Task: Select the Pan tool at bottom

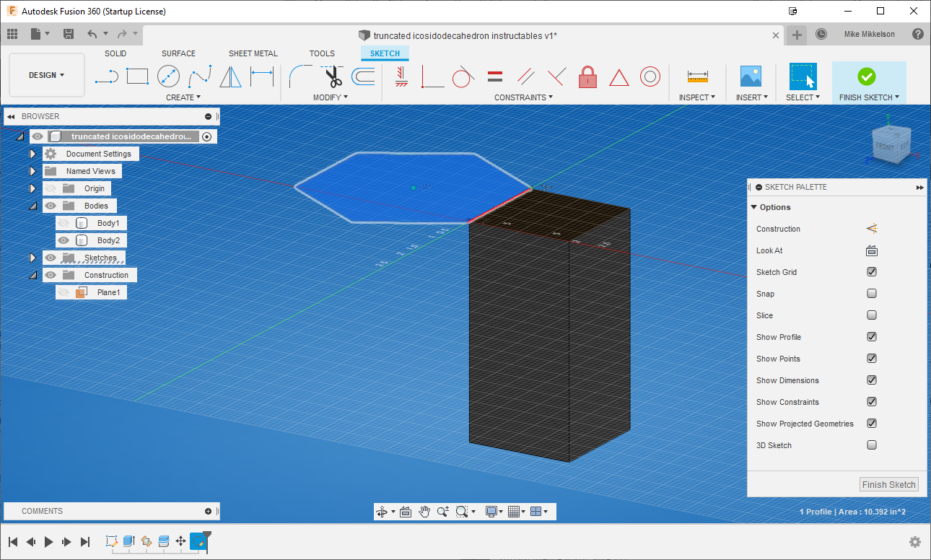Action: click(424, 511)
